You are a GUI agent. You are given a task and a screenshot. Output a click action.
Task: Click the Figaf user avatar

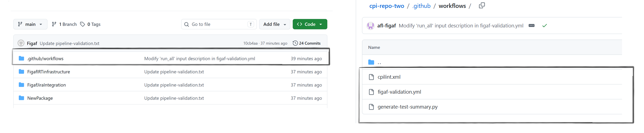click(21, 43)
